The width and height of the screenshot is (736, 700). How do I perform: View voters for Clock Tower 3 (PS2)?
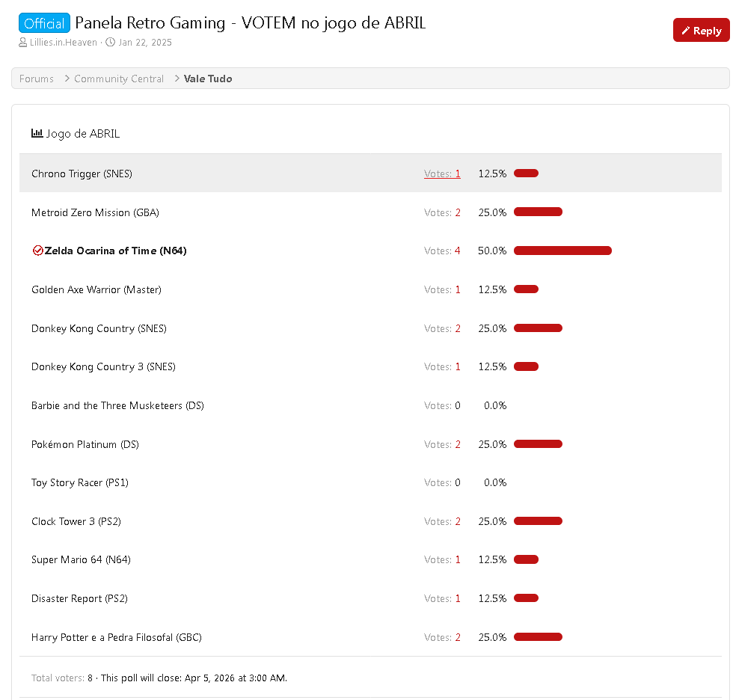pyautogui.click(x=442, y=521)
